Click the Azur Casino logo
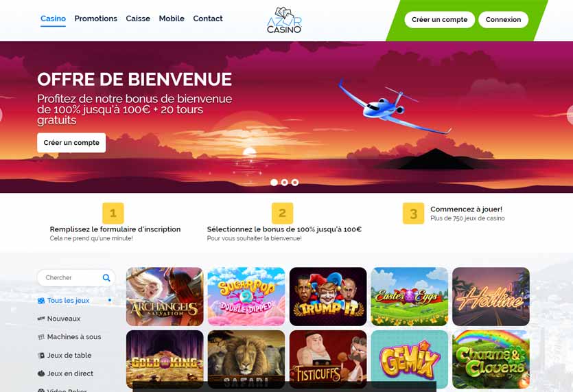The image size is (573, 392). (284, 21)
